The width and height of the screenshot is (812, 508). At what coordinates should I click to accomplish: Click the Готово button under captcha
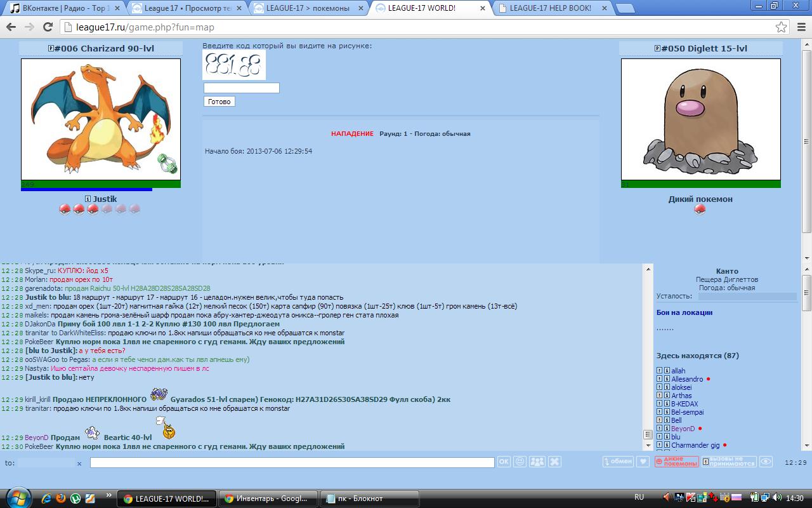pos(219,102)
